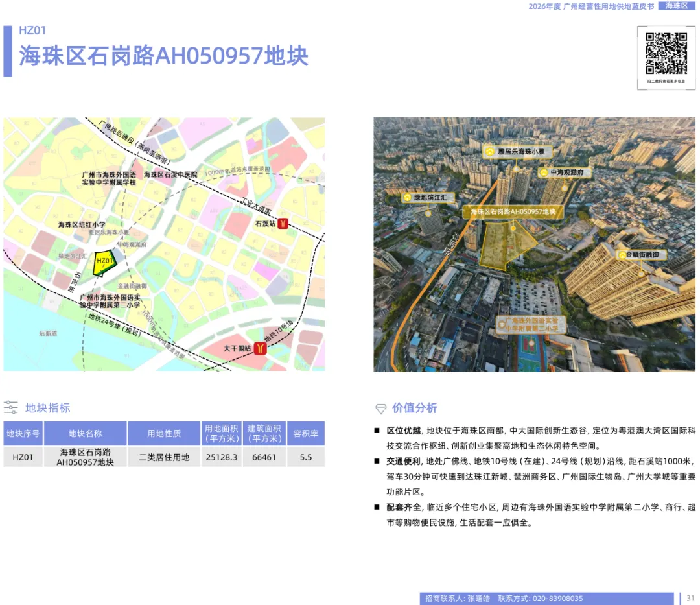Viewport: 700px width, 605px height.
Task: Click the 海珠区石溪中医院 map label
Action: (170, 174)
